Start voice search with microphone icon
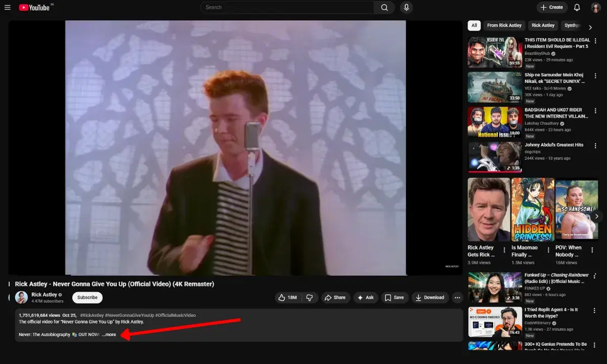This screenshot has height=364, width=607. pyautogui.click(x=406, y=8)
